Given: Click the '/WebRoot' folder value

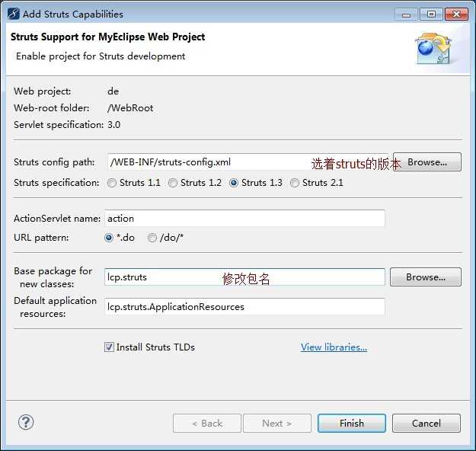Looking at the screenshot, I should point(130,108).
